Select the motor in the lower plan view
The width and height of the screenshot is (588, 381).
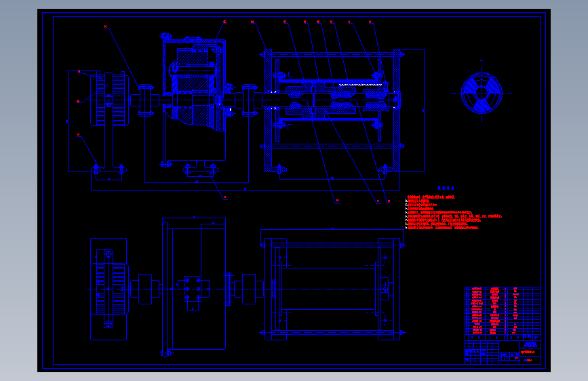click(x=109, y=289)
